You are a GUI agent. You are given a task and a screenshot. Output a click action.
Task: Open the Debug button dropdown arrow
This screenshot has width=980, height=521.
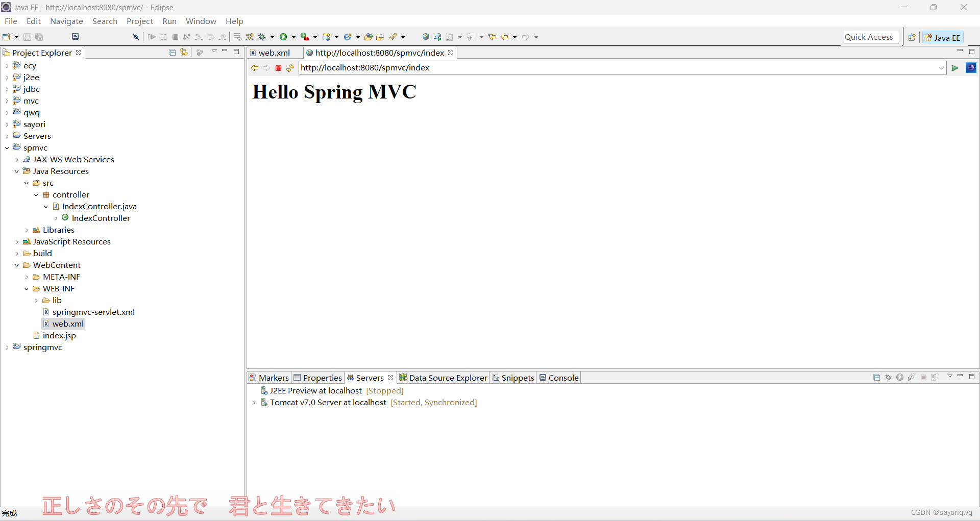point(272,37)
